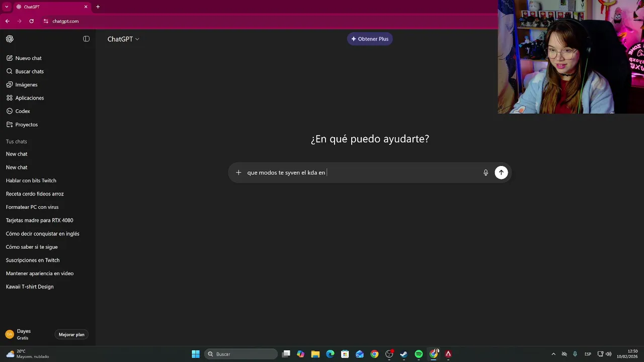Open Aplicaciones in the sidebar
Image resolution: width=644 pixels, height=362 pixels.
pyautogui.click(x=48, y=98)
